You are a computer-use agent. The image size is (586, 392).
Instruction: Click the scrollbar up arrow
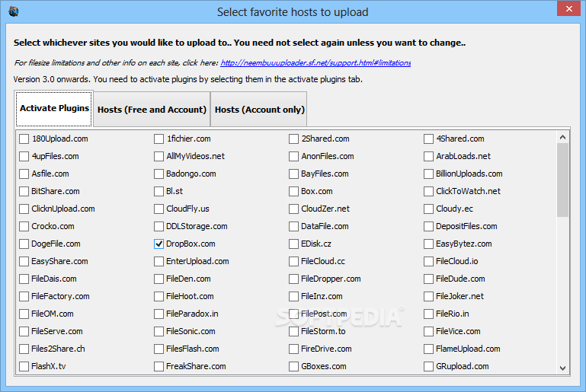tap(562, 137)
